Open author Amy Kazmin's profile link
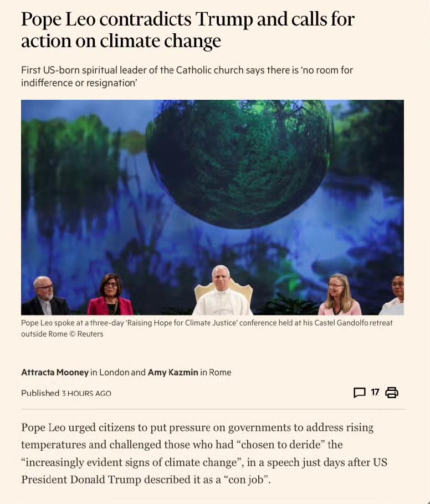Viewport: 430px width, 504px height. 173,372
